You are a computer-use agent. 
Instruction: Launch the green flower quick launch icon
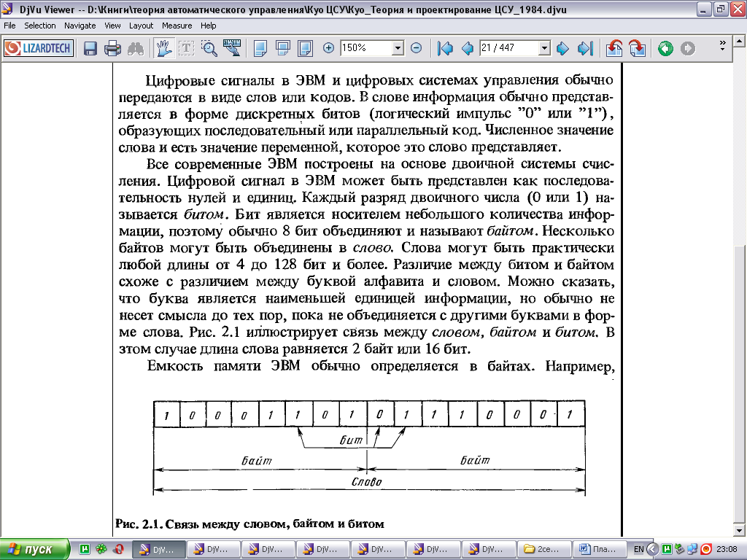click(101, 549)
